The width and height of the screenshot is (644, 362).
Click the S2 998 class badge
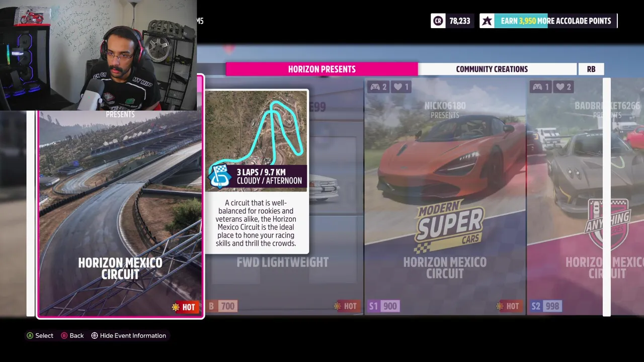[546, 306]
